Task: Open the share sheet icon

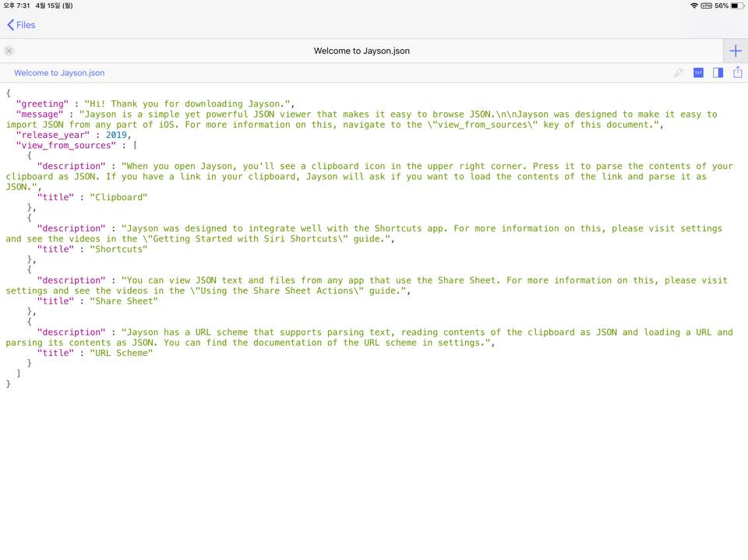Action: pyautogui.click(x=738, y=72)
